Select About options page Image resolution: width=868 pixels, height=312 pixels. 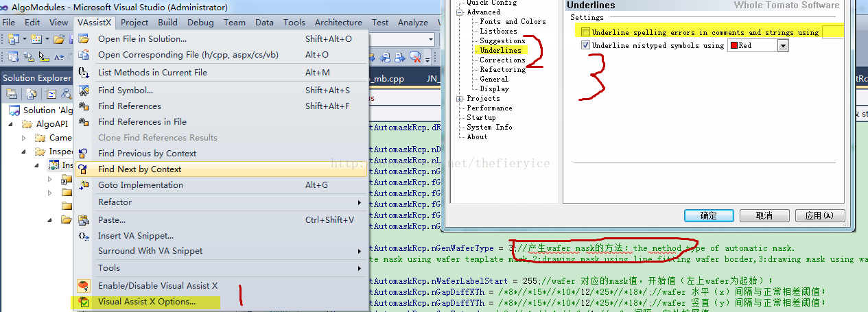(x=477, y=136)
